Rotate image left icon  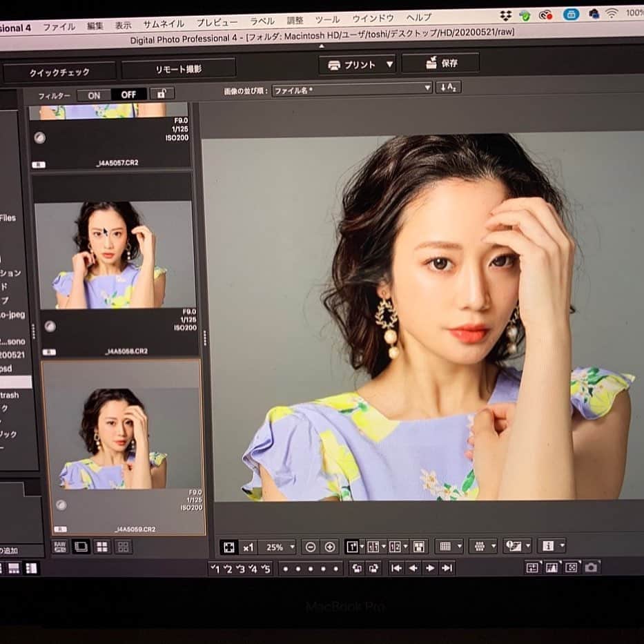pos(357,569)
